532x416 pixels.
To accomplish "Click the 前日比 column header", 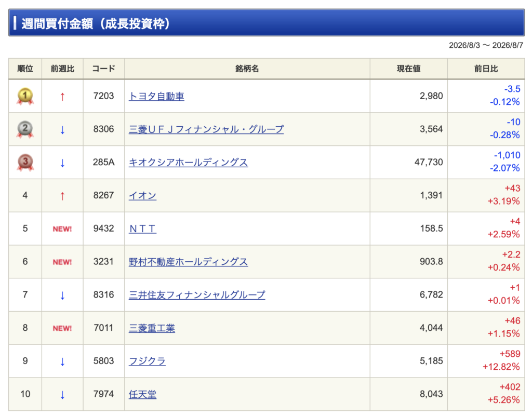I will (x=486, y=69).
